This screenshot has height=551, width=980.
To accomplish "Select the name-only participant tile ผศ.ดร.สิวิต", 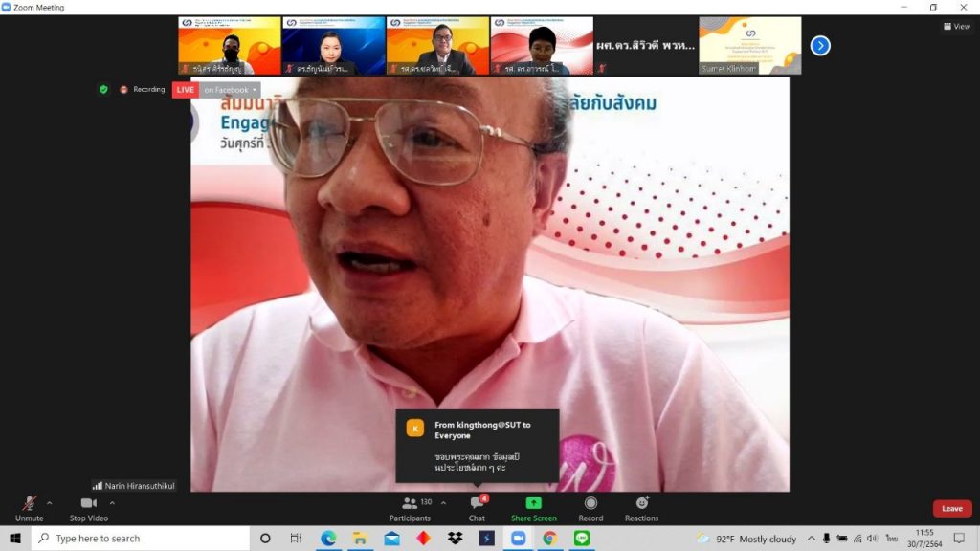I will [x=646, y=46].
